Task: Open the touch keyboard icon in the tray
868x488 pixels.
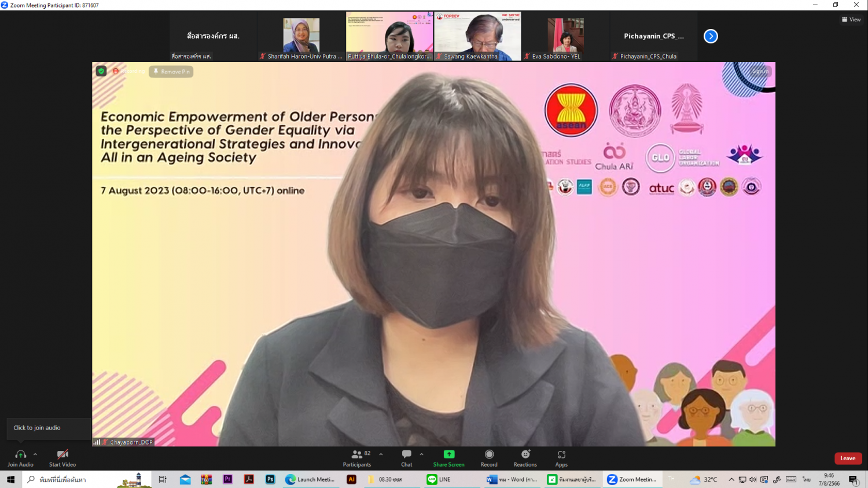Action: 791,479
